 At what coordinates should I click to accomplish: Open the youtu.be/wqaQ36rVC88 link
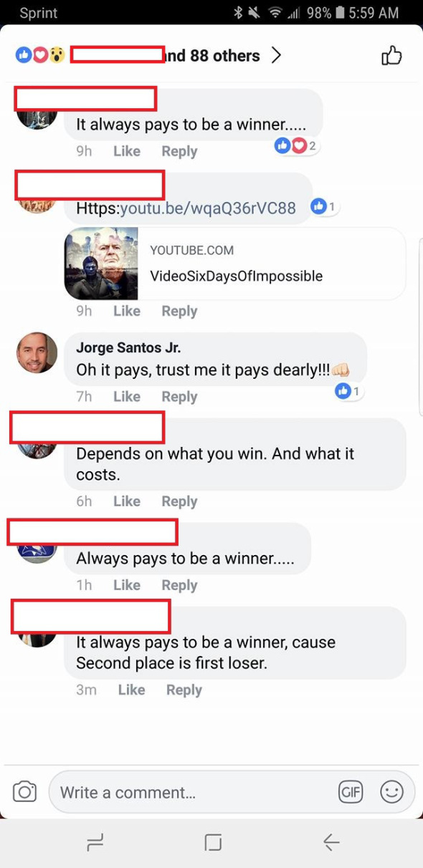[208, 208]
